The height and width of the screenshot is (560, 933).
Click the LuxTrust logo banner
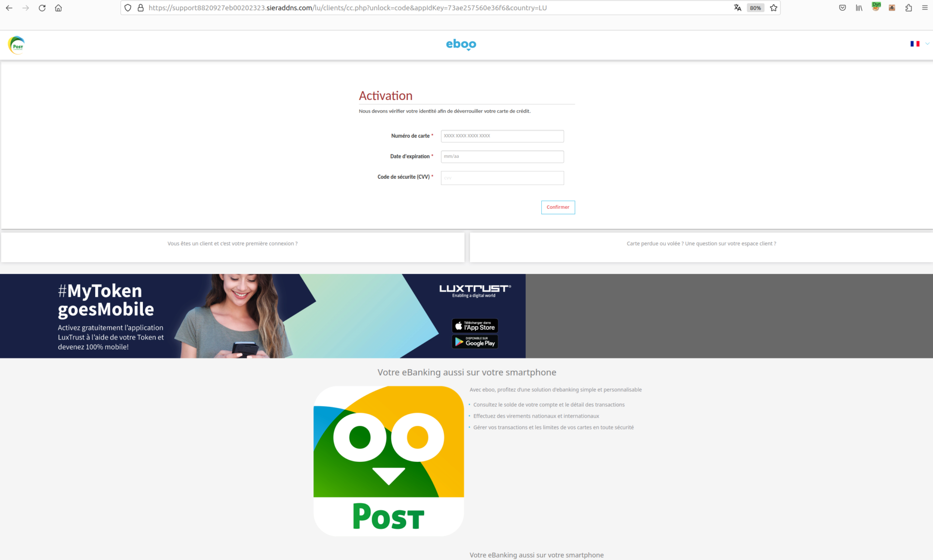point(474,290)
